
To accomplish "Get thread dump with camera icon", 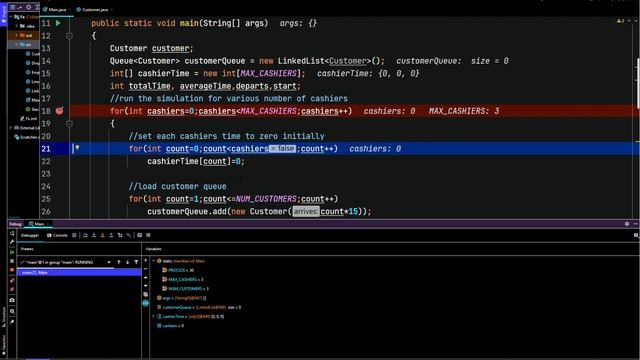I will coord(12,300).
